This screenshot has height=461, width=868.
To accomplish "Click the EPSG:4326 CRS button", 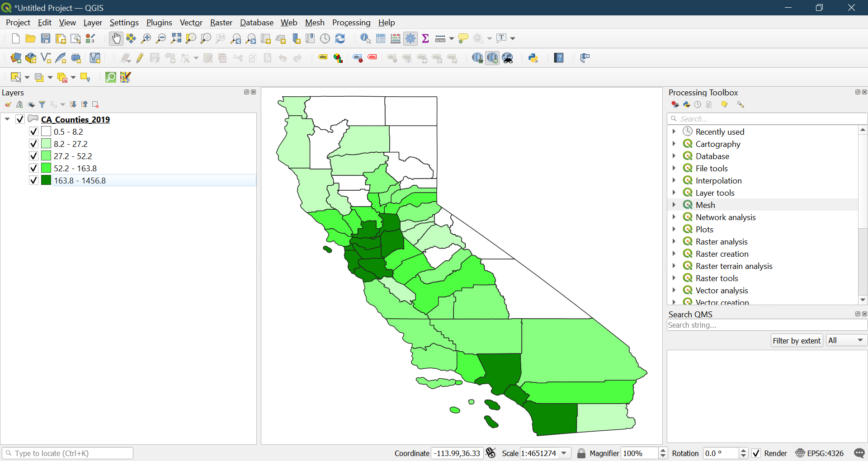I will click(820, 453).
